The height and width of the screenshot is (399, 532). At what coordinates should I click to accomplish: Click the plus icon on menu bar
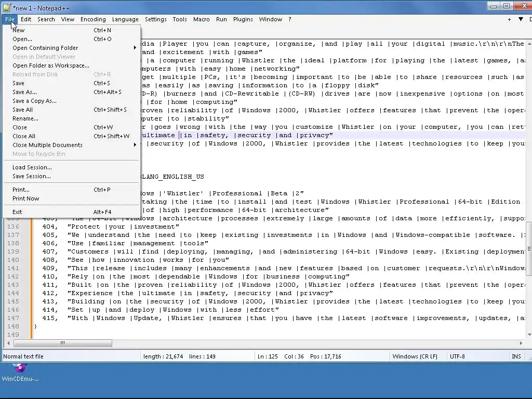pyautogui.click(x=509, y=19)
